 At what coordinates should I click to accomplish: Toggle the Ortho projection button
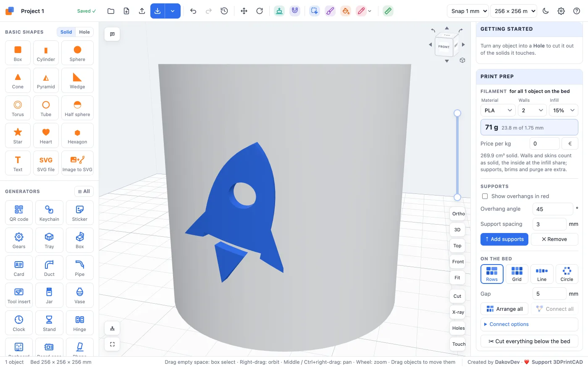pos(458,214)
